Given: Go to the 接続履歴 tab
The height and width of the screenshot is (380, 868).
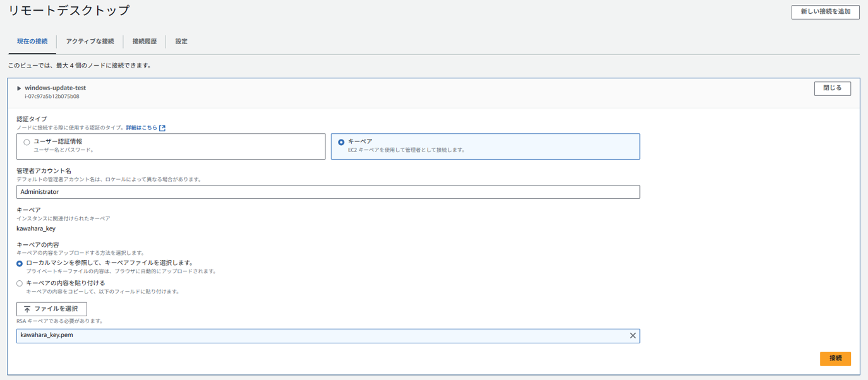Looking at the screenshot, I should click(145, 42).
